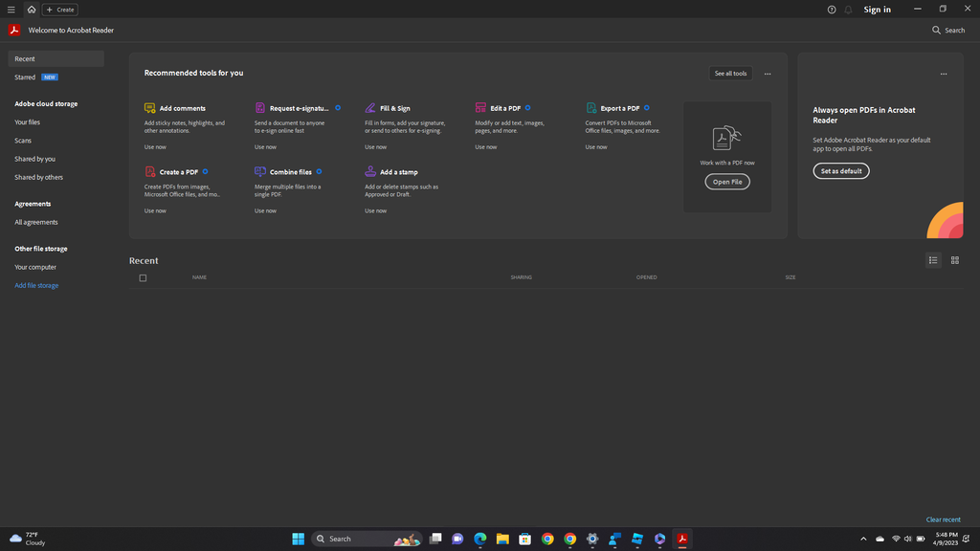Open the Fill & Sign pen icon

370,108
